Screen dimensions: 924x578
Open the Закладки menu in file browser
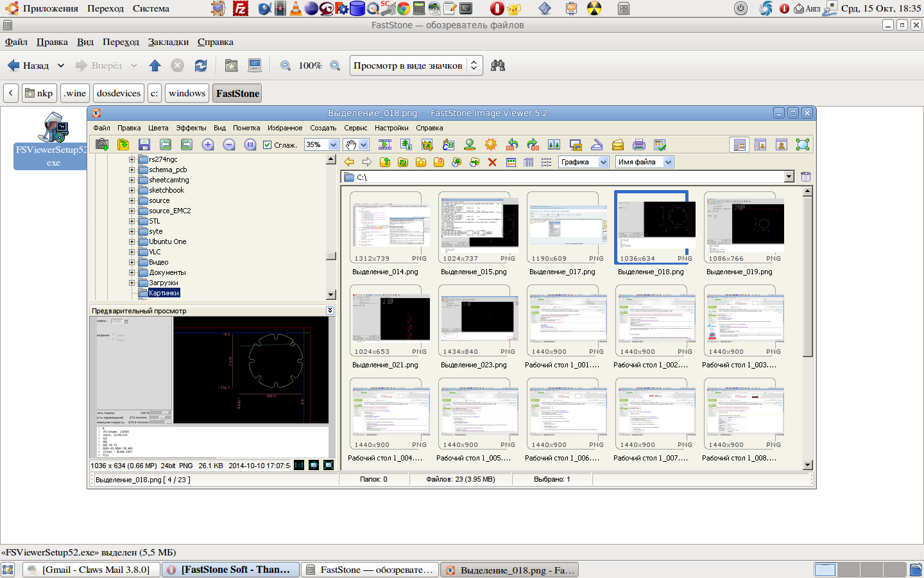pyautogui.click(x=168, y=42)
